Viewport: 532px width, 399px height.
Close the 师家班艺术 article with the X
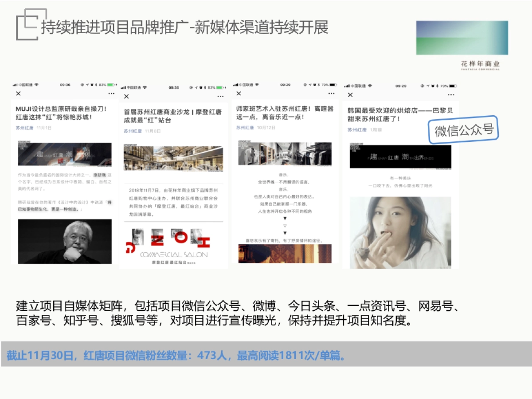[238, 94]
